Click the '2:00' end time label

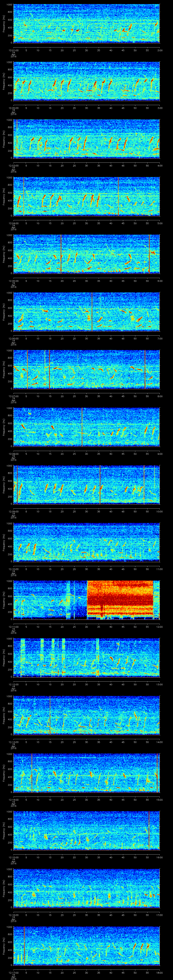[160, 50]
